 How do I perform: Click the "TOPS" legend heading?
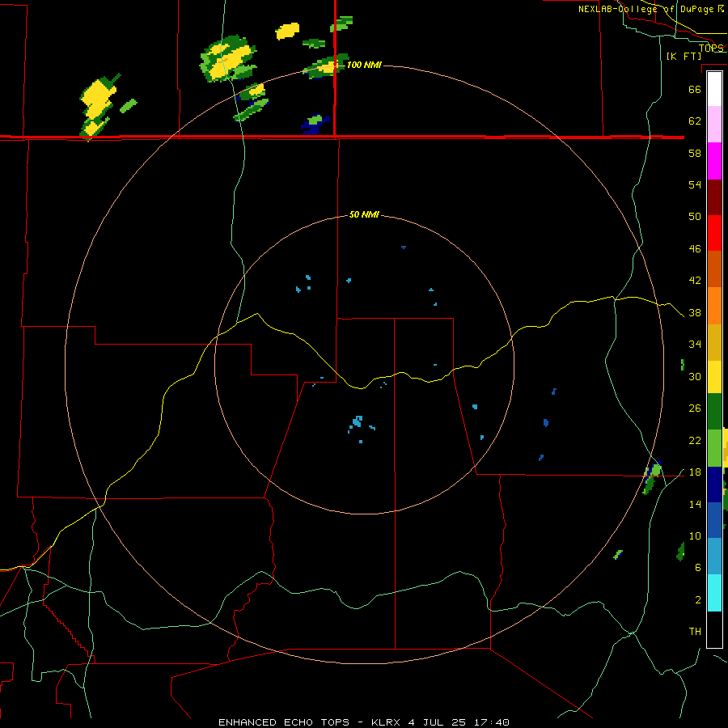pyautogui.click(x=711, y=48)
